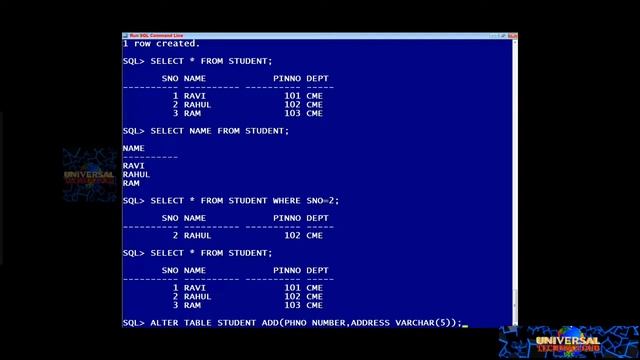Click the 'SELECT * FROM STUDENT WHERE SNO=2;' command
This screenshot has height=360, width=640.
(x=231, y=201)
